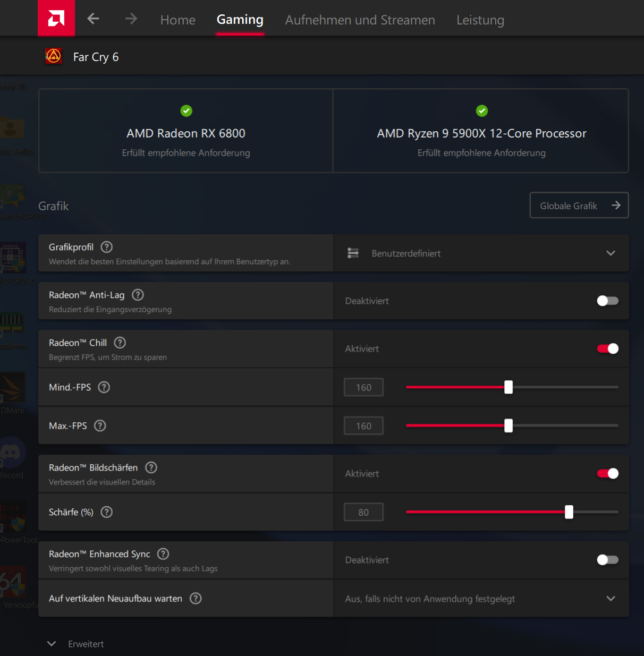The height and width of the screenshot is (656, 644).
Task: Click green checkmark above AMD Radeon RX 6800
Action: point(186,110)
